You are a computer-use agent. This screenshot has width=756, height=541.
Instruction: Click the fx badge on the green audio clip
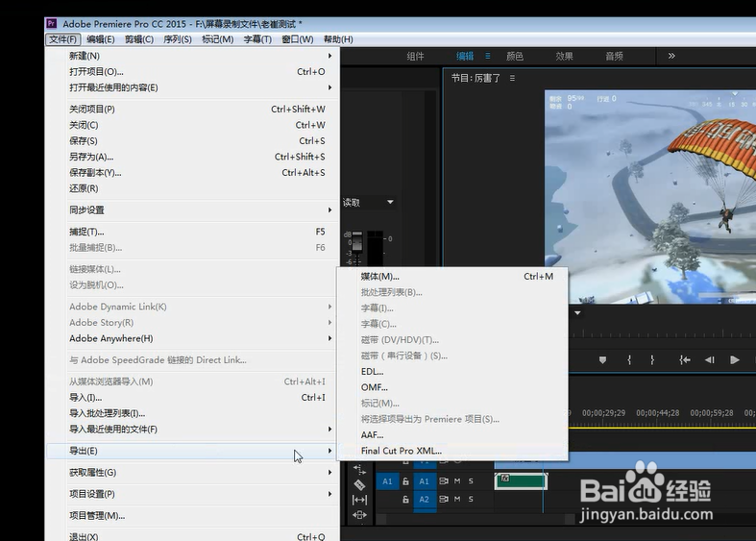pos(505,479)
